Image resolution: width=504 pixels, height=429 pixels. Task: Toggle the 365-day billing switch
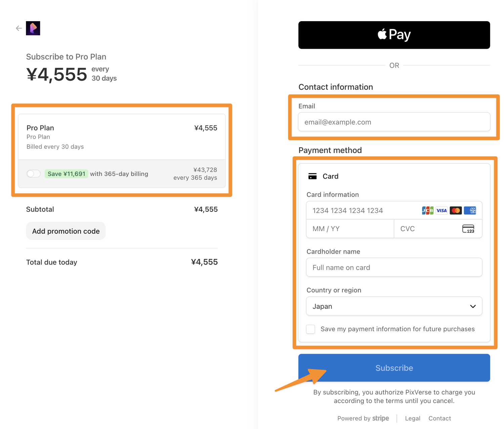(x=34, y=174)
